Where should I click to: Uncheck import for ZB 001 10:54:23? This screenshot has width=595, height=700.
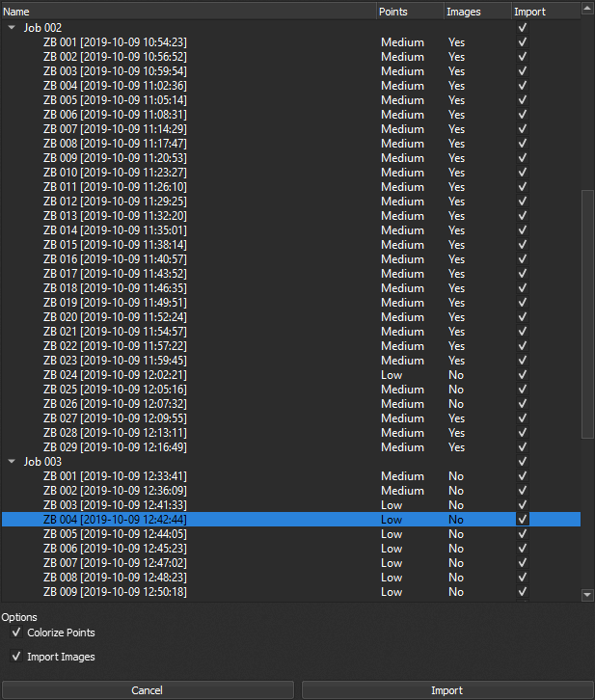523,42
